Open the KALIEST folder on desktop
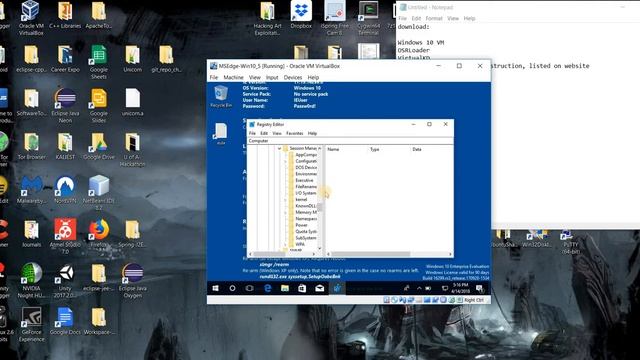The height and width of the screenshot is (360, 640). [65, 146]
